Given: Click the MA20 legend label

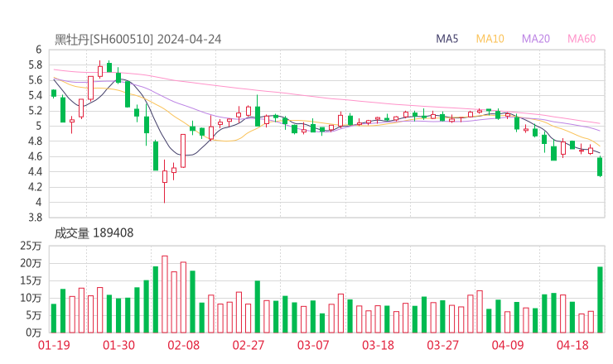Looking at the screenshot, I should [536, 39].
